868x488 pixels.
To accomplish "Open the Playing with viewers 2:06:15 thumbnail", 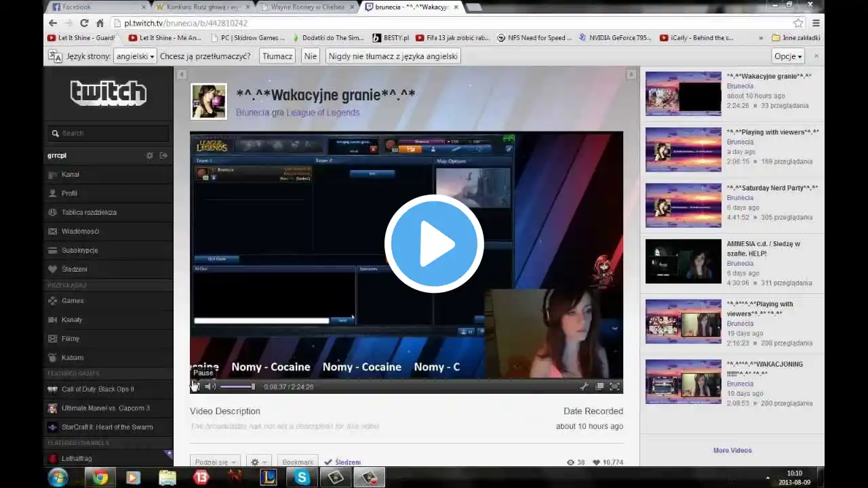I will [684, 150].
